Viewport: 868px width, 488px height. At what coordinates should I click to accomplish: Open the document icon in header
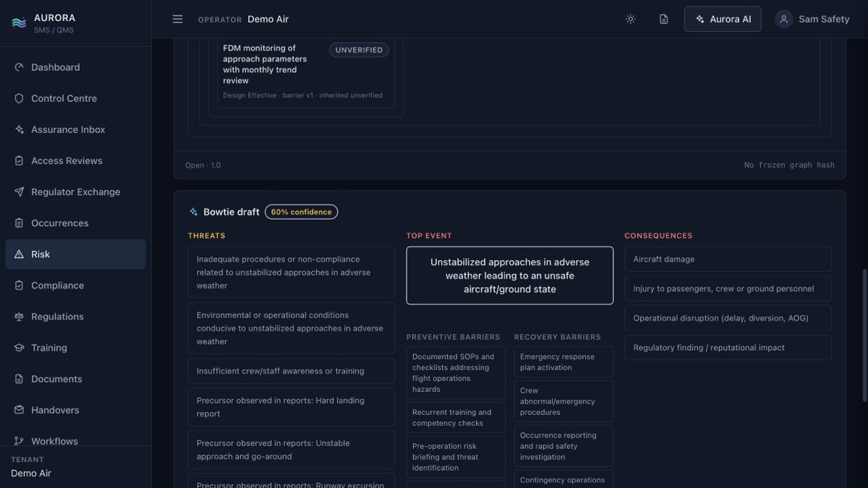point(663,19)
